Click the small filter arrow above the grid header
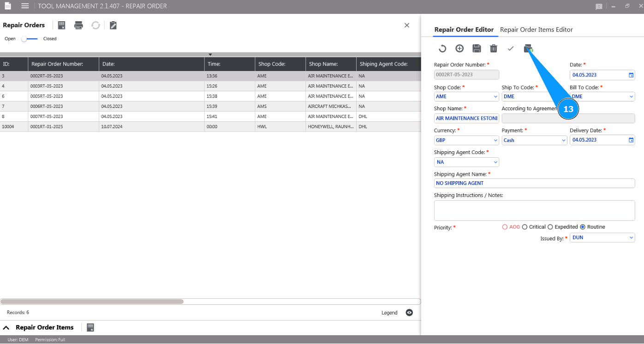The width and height of the screenshot is (644, 344). 210,54
